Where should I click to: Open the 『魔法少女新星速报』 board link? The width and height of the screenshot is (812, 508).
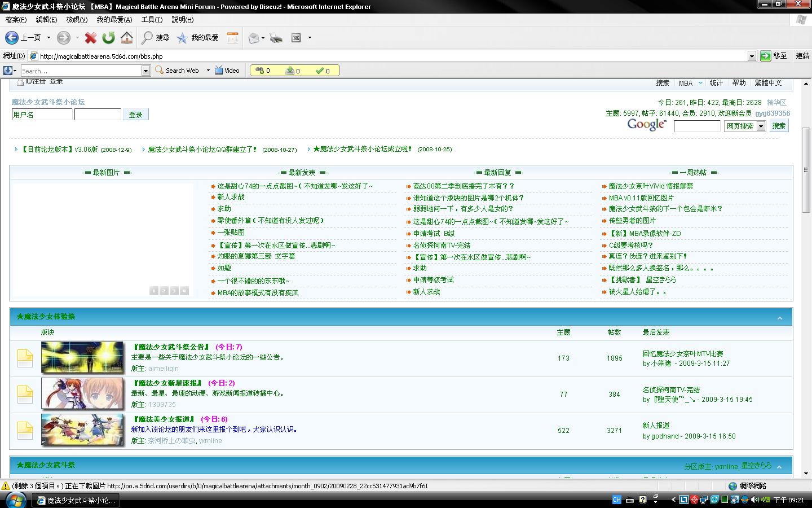point(167,383)
